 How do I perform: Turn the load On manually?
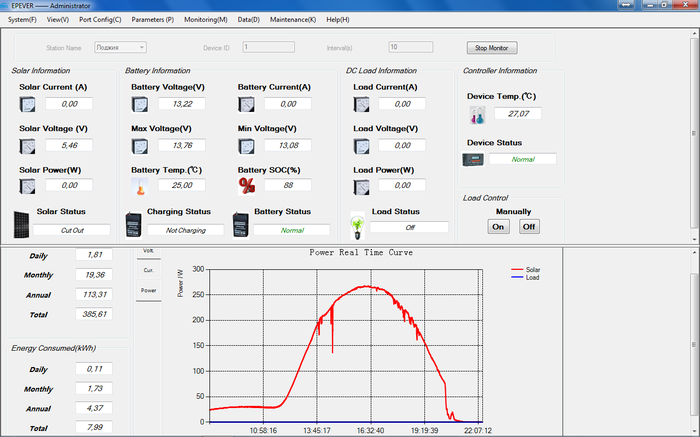(497, 227)
